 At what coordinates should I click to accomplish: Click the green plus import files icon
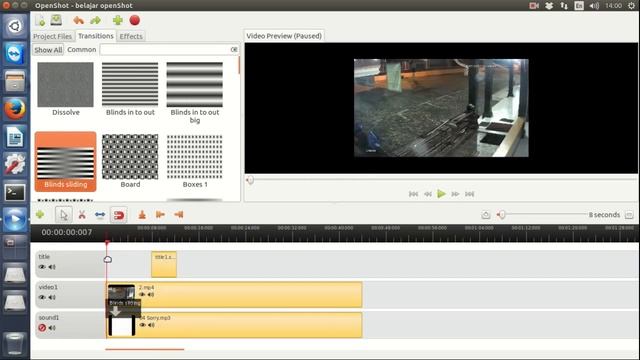pyautogui.click(x=118, y=20)
